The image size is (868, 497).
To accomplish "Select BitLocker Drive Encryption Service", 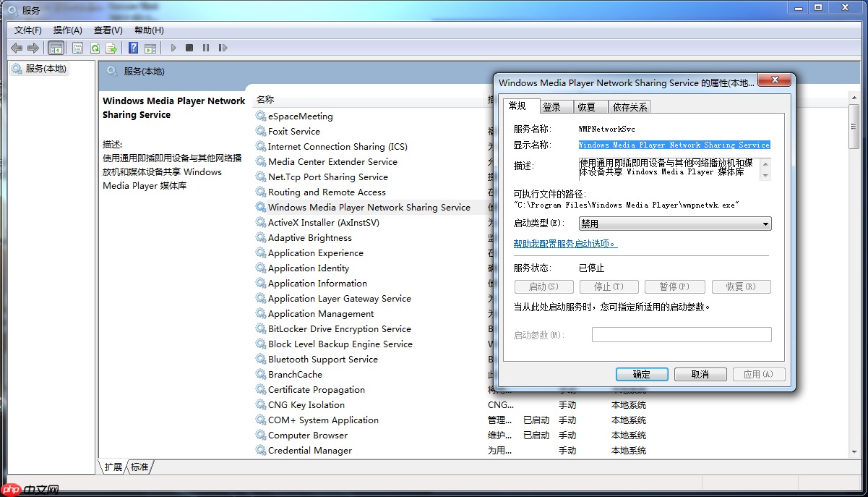I will coord(340,328).
